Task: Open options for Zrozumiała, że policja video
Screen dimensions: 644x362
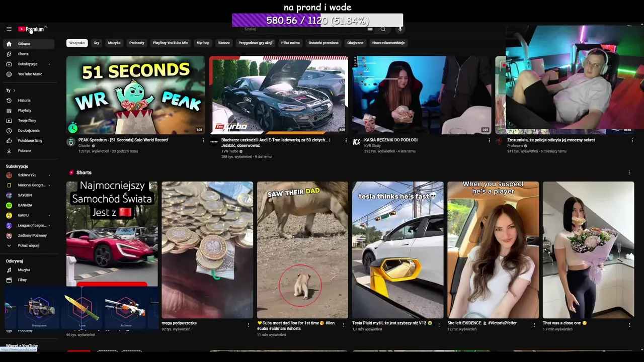Action: pyautogui.click(x=632, y=141)
